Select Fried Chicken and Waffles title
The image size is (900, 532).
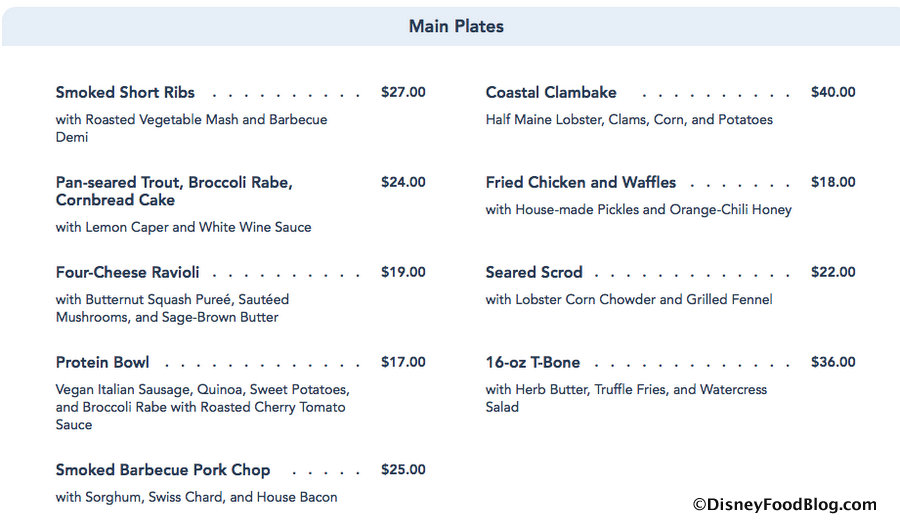pyautogui.click(x=581, y=182)
